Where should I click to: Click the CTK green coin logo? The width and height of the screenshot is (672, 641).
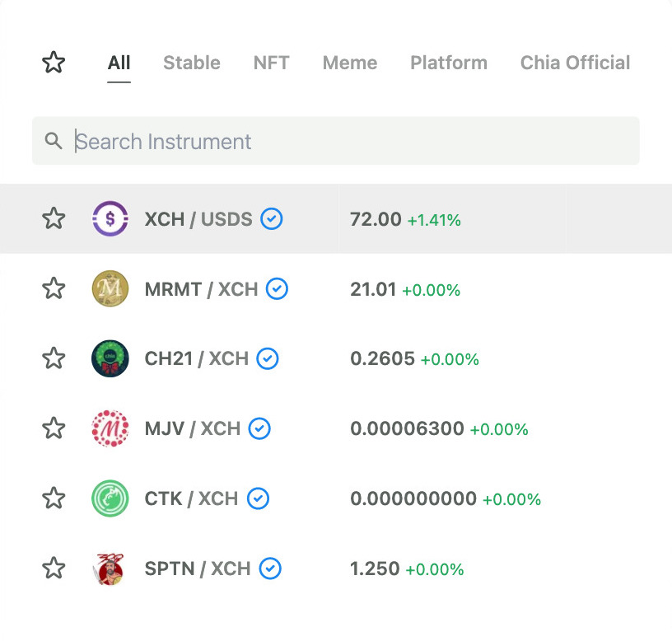coord(110,498)
